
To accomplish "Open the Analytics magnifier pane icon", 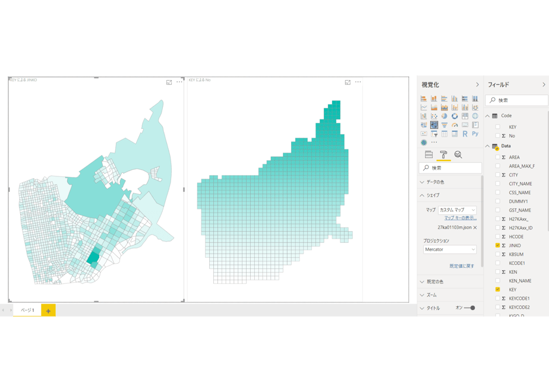I will (458, 154).
